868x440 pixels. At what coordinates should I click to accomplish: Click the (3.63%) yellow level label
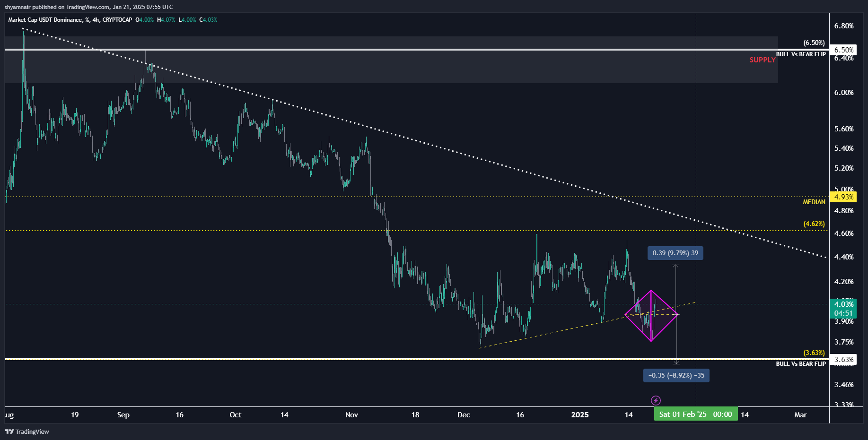click(x=814, y=353)
